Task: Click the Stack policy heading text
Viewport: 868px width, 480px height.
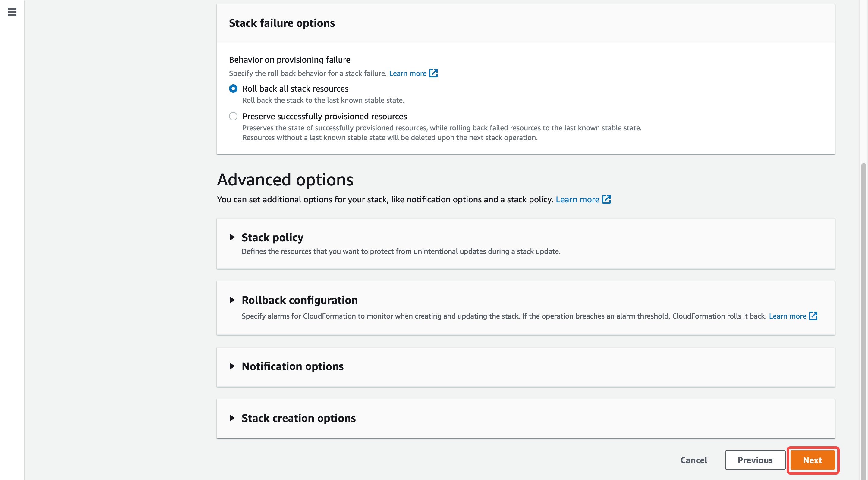Action: pyautogui.click(x=272, y=237)
